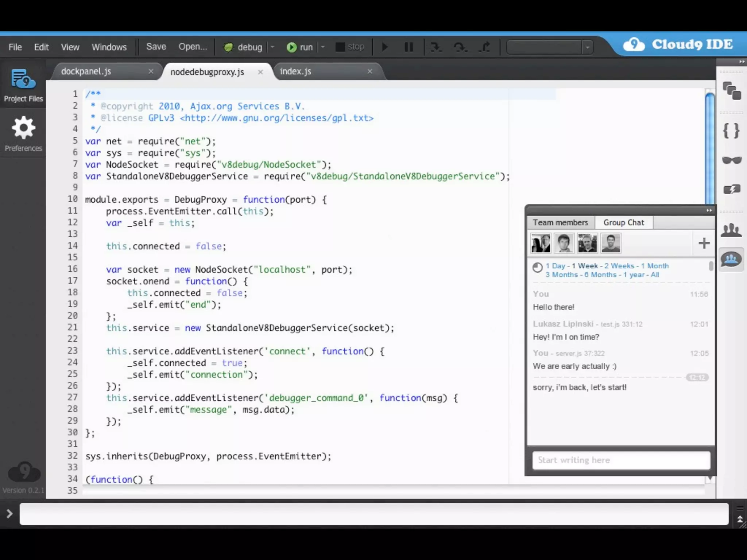
Task: Click the curly braces icon in right sidebar
Action: click(731, 131)
